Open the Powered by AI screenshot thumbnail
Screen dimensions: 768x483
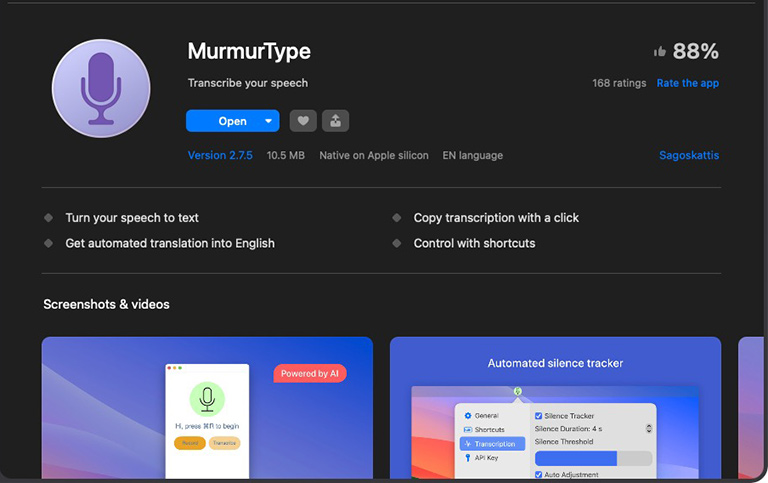tap(207, 408)
